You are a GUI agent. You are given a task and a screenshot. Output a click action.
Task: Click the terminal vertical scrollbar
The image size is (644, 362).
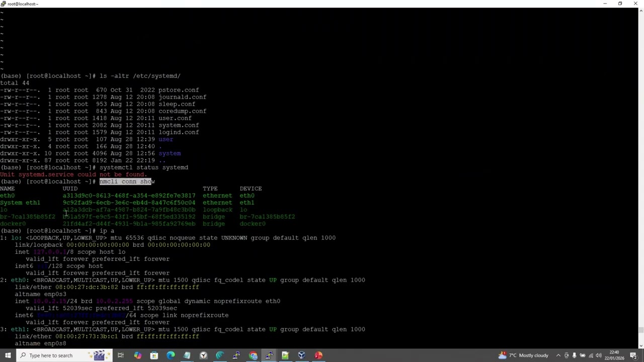[641, 177]
